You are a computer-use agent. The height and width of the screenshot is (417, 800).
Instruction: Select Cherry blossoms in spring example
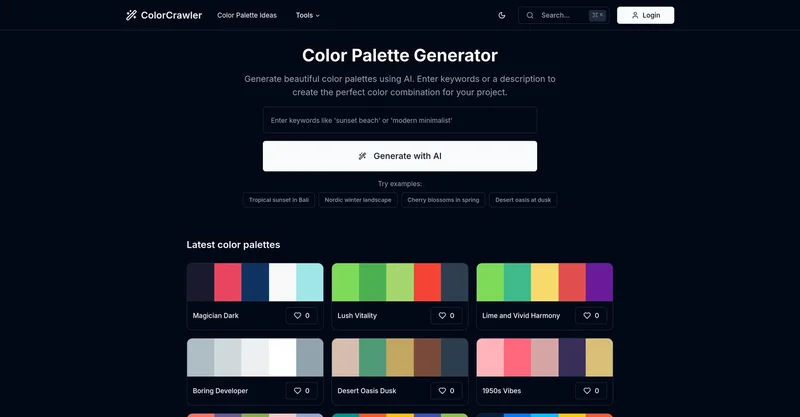coord(443,200)
